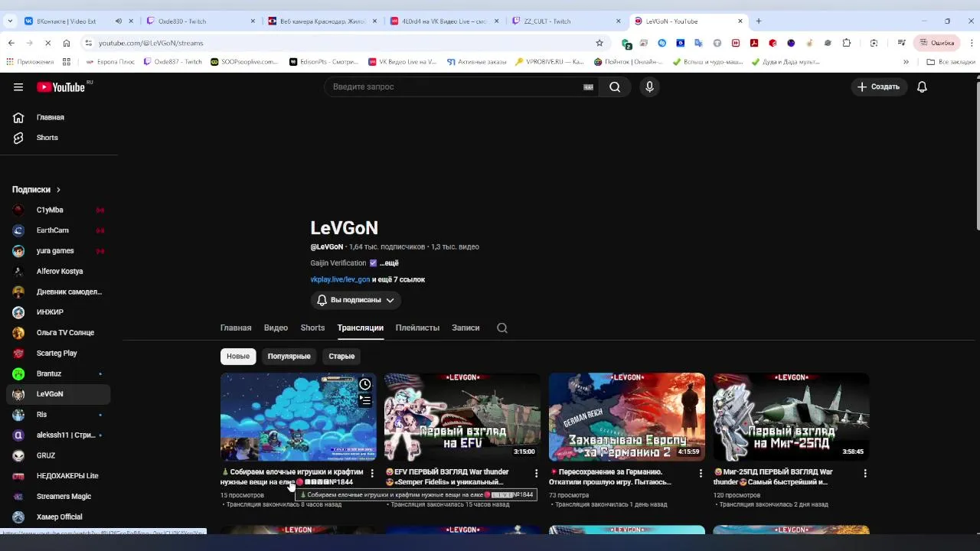Open the elf Christmas toys stream thumbnail
This screenshot has width=980, height=551.
coord(298,417)
